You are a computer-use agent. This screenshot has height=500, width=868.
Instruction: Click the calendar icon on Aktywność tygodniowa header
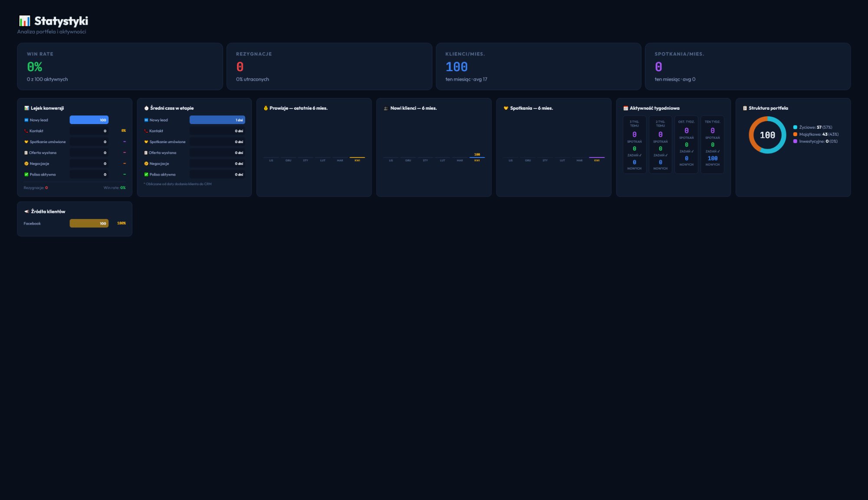[x=625, y=108]
